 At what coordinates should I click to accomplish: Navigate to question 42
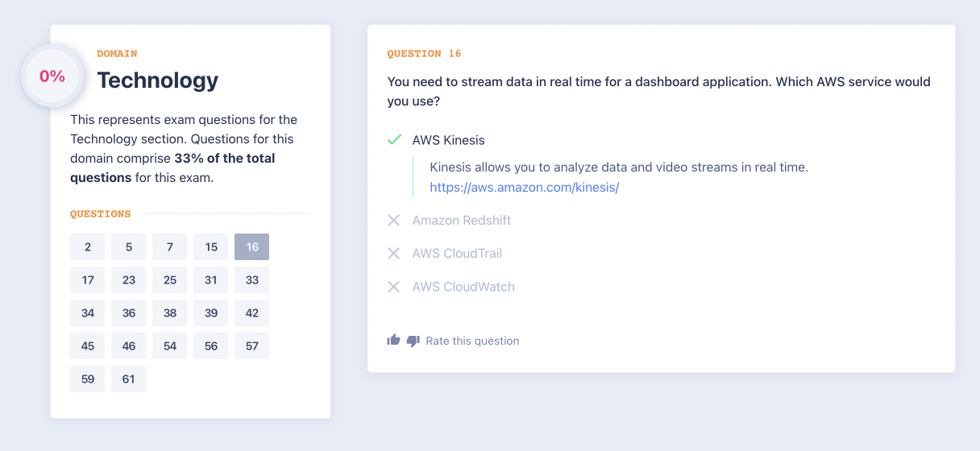(251, 313)
